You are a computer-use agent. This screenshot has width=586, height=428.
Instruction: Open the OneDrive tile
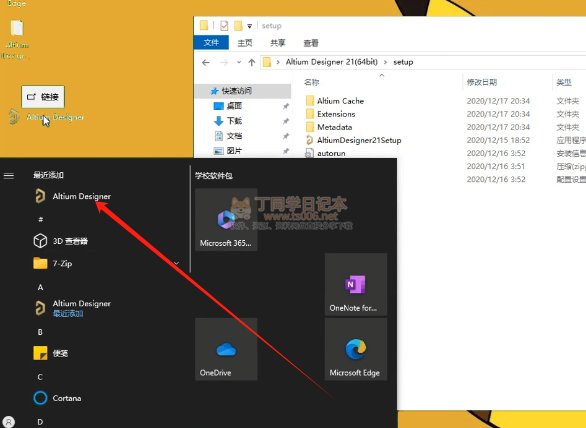pyautogui.click(x=226, y=349)
